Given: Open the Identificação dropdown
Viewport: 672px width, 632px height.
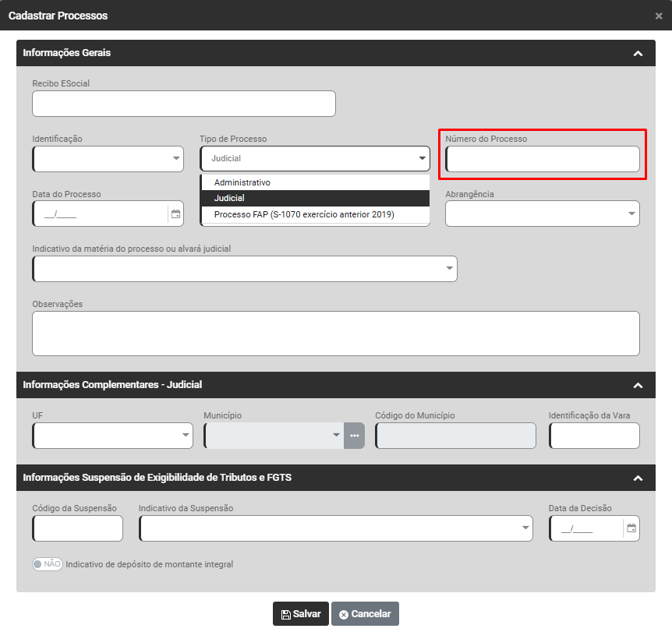Looking at the screenshot, I should click(108, 159).
